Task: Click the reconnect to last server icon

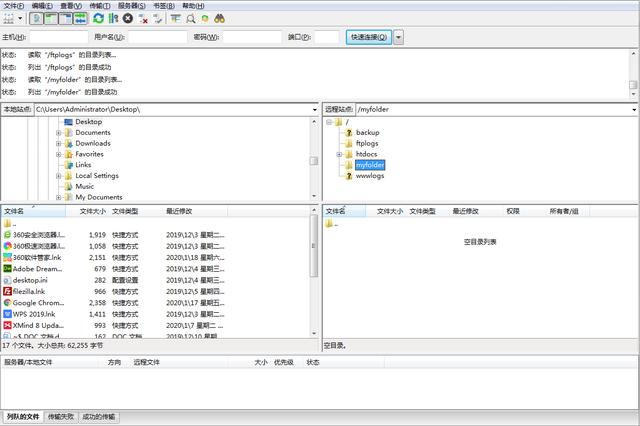Action: (x=158, y=18)
